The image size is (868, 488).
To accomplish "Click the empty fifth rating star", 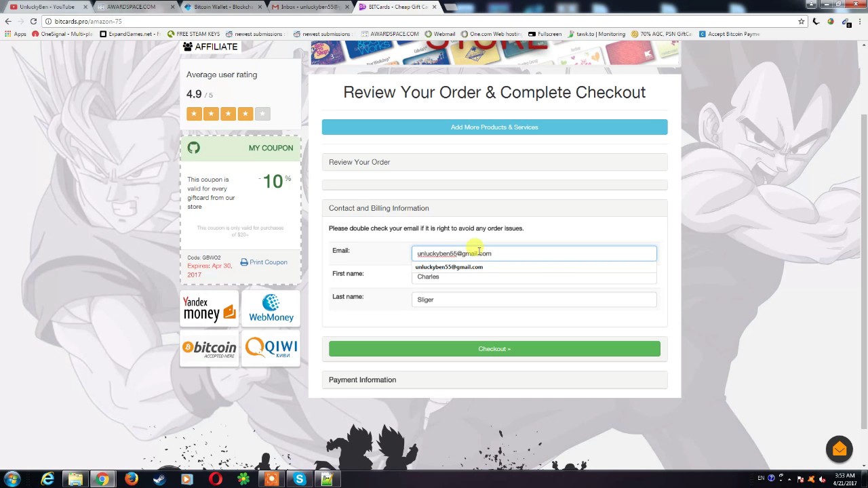I will [x=262, y=114].
